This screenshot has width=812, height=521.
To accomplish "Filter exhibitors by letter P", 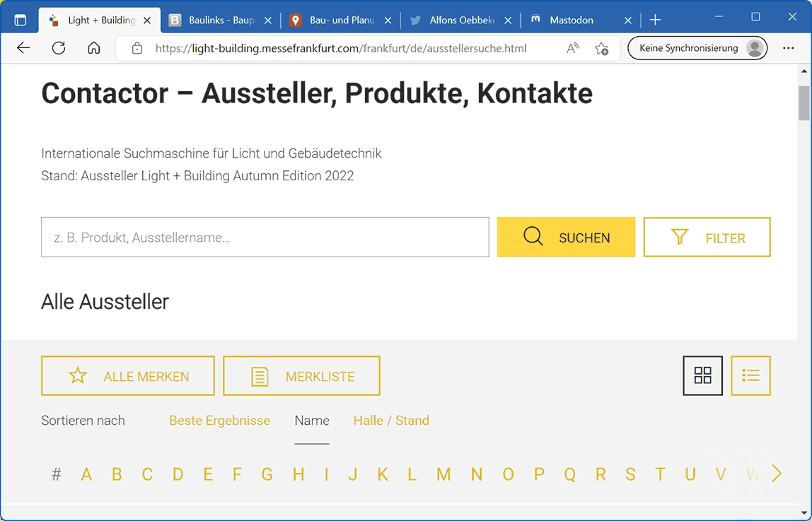I will click(539, 474).
